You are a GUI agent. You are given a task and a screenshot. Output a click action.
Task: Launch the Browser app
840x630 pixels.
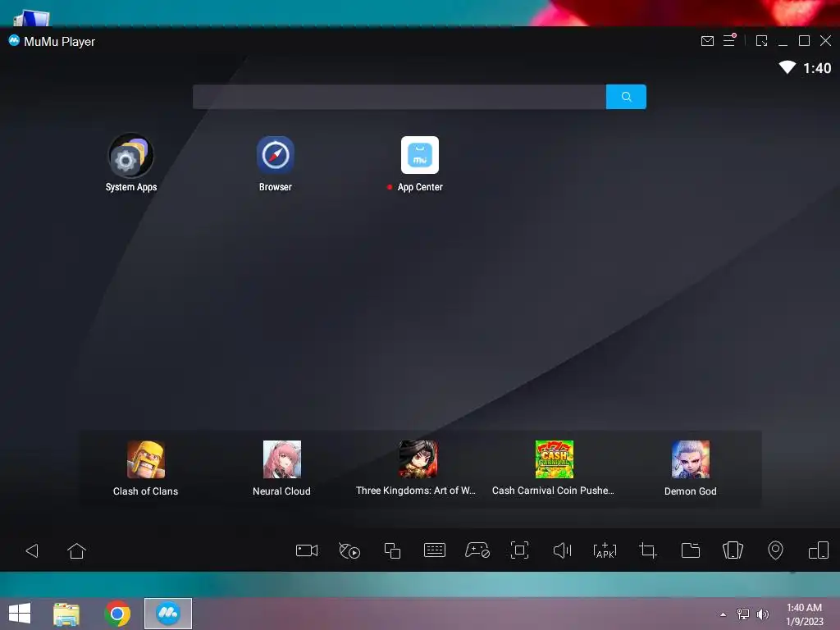click(x=276, y=155)
